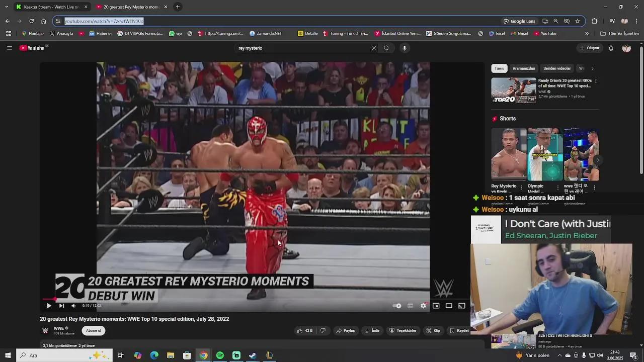644x362 pixels.
Task: Create a clip with Klip button
Action: coord(433,331)
